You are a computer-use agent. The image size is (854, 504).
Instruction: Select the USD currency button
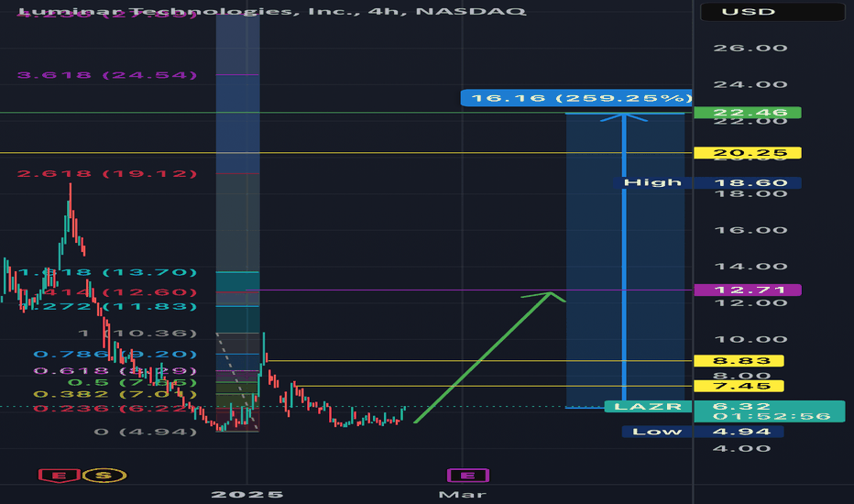pos(772,11)
